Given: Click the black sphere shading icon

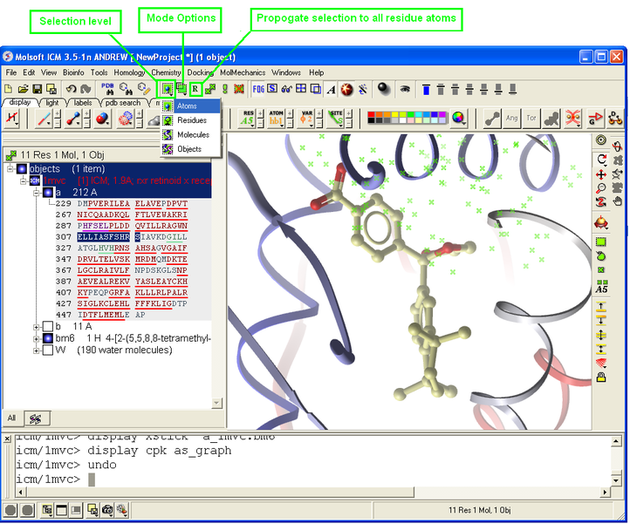Looking at the screenshot, I should pos(384,89).
